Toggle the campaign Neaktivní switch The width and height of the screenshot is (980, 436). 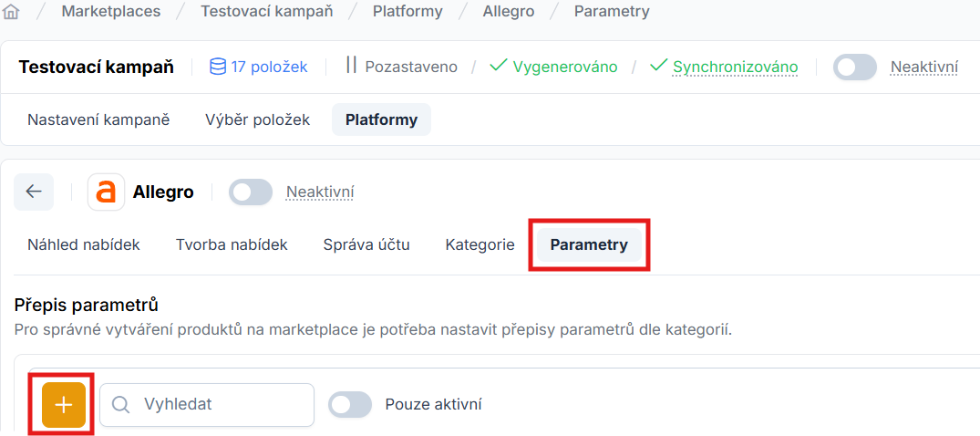[854, 67]
